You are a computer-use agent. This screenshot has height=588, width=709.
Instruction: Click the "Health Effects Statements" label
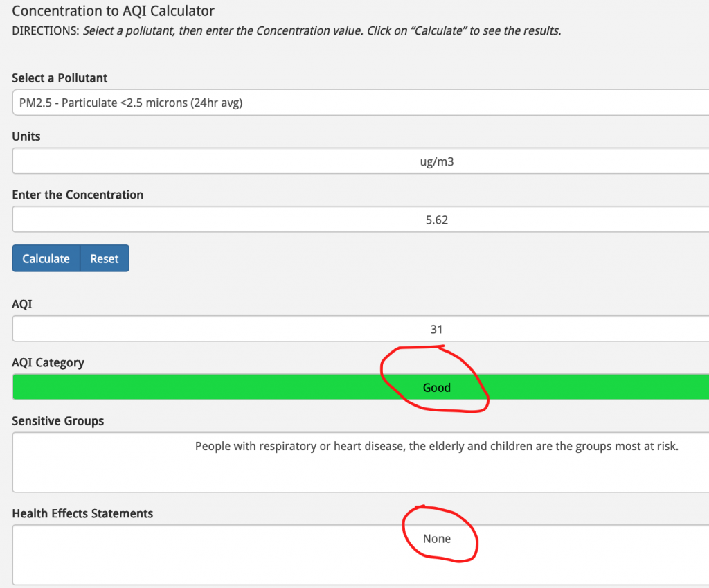pyautogui.click(x=82, y=514)
